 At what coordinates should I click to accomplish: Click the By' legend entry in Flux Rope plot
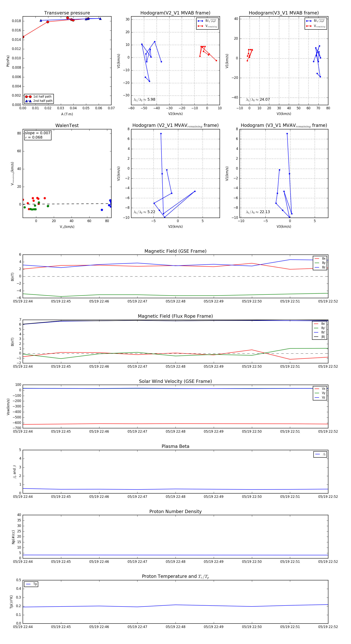pos(320,328)
